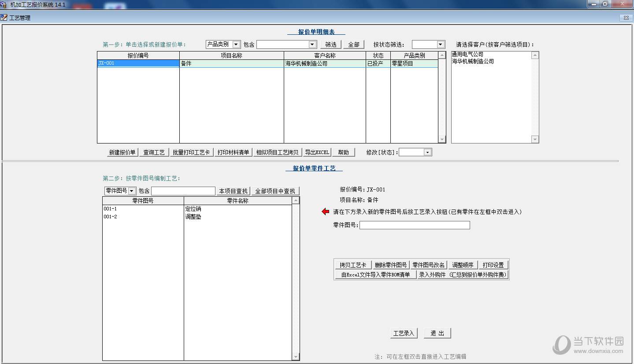Select customer 海华机械制造公司 in customer list
Image resolution: width=634 pixels, height=364 pixels.
[x=473, y=62]
